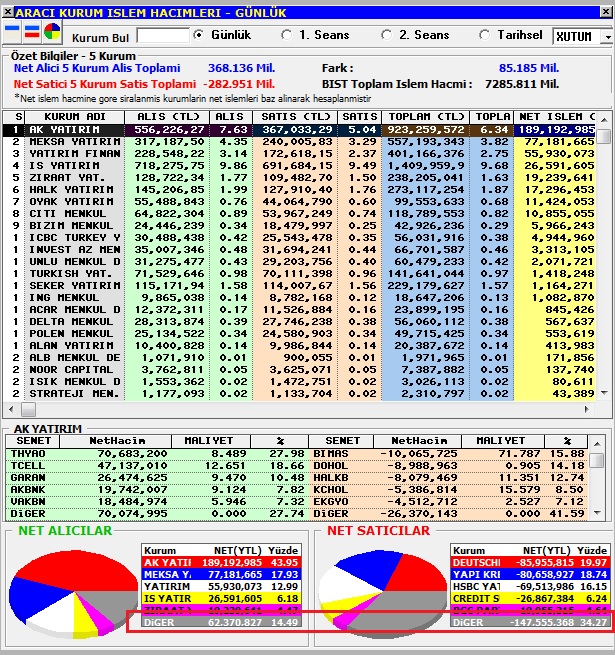This screenshot has width=615, height=655.
Task: Select the ZIRAAT YAT. row
Action: [300, 178]
